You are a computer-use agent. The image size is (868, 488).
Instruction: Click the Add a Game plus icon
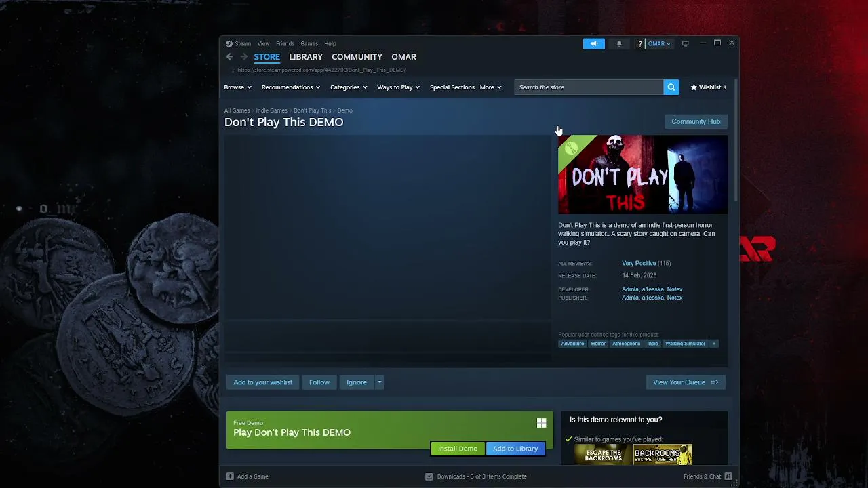coord(230,476)
